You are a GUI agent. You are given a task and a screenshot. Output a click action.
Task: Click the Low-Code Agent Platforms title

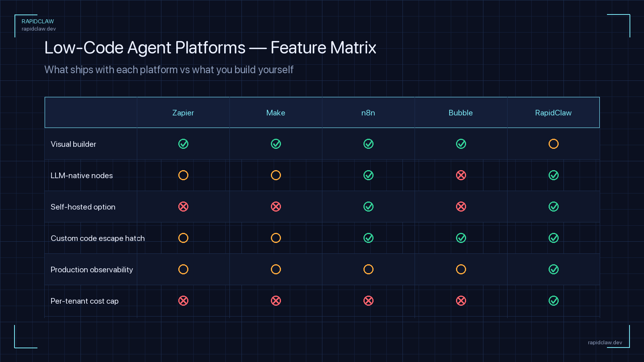pos(210,47)
